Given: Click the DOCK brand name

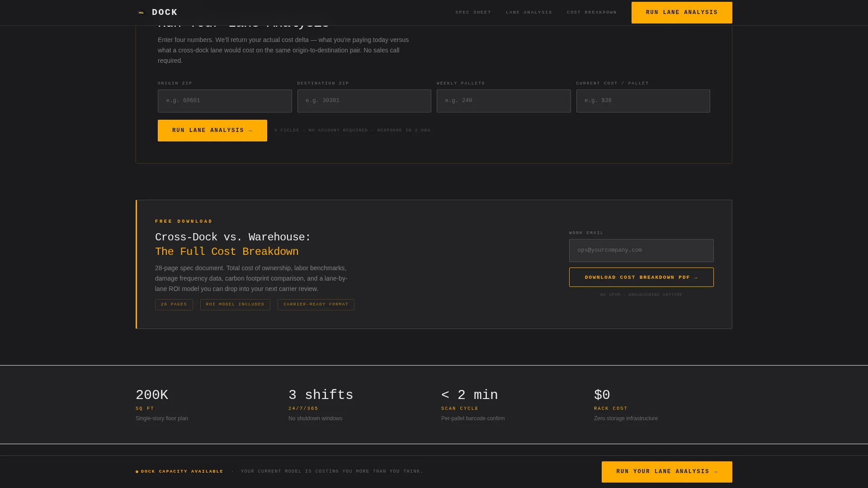Looking at the screenshot, I should tap(165, 13).
